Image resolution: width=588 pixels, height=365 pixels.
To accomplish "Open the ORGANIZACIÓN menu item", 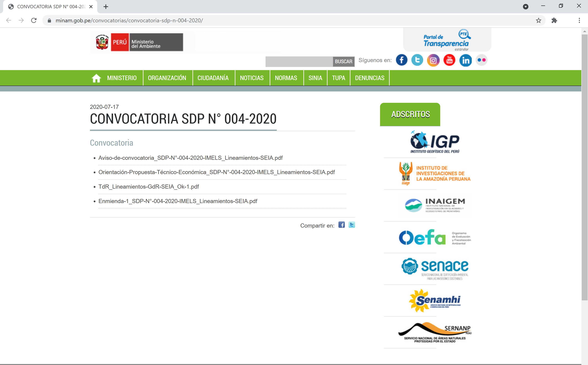I will click(167, 78).
